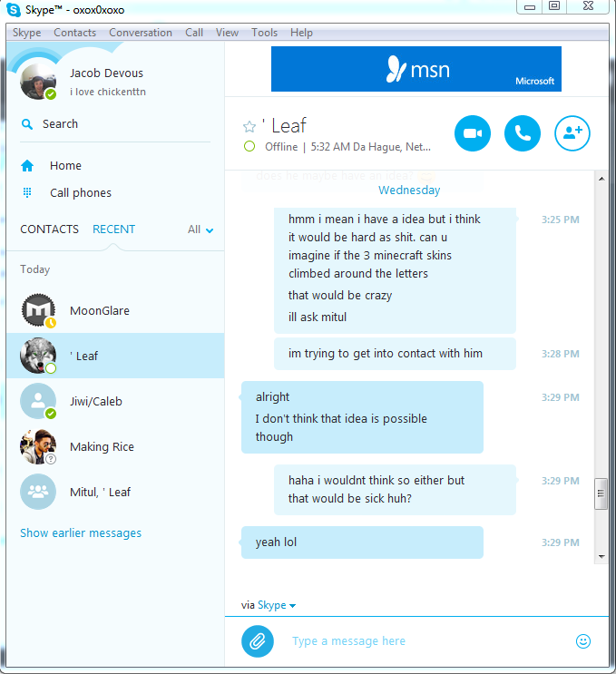Toggle the favorite star next to Leaf
Screen dimensions: 616x674
(x=249, y=126)
